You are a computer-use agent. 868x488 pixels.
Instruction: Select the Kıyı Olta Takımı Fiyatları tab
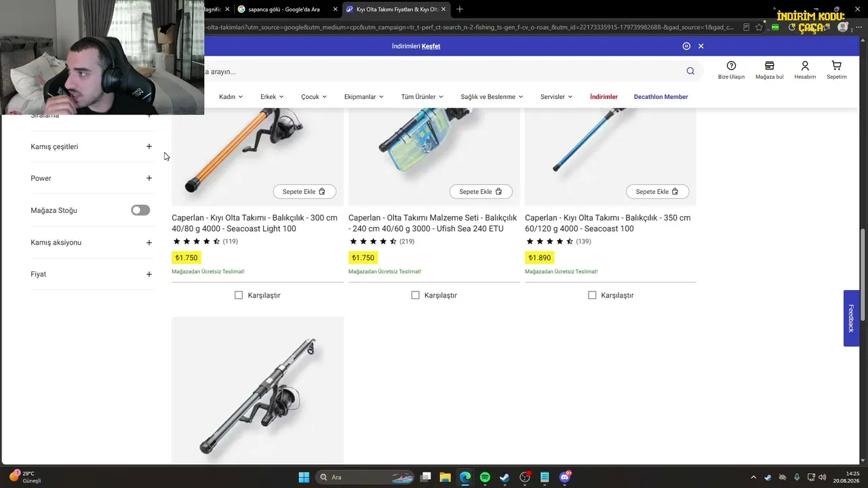(x=395, y=9)
